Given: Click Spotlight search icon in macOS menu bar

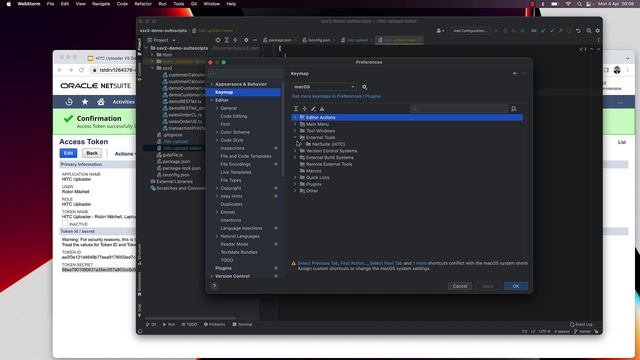Looking at the screenshot, I should pos(579,4).
